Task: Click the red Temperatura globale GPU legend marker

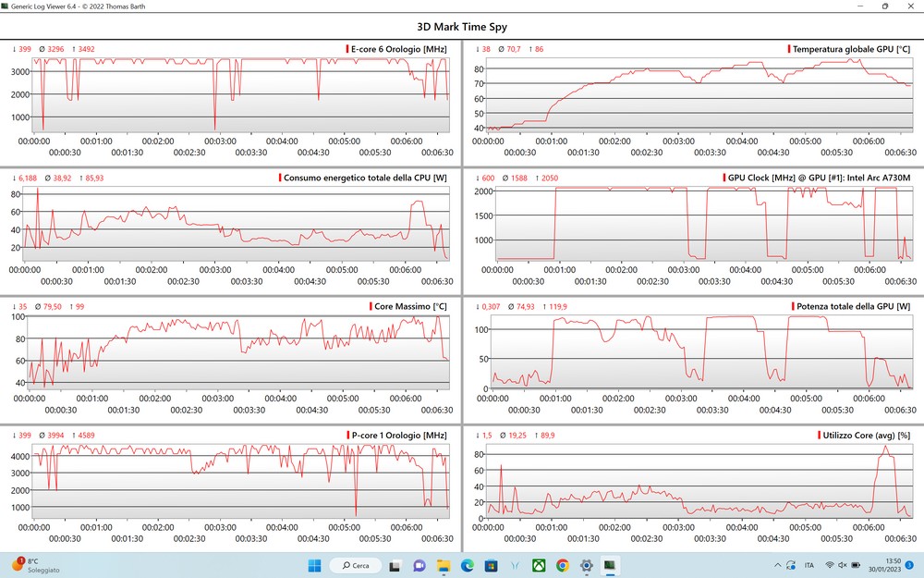Action: [x=789, y=48]
